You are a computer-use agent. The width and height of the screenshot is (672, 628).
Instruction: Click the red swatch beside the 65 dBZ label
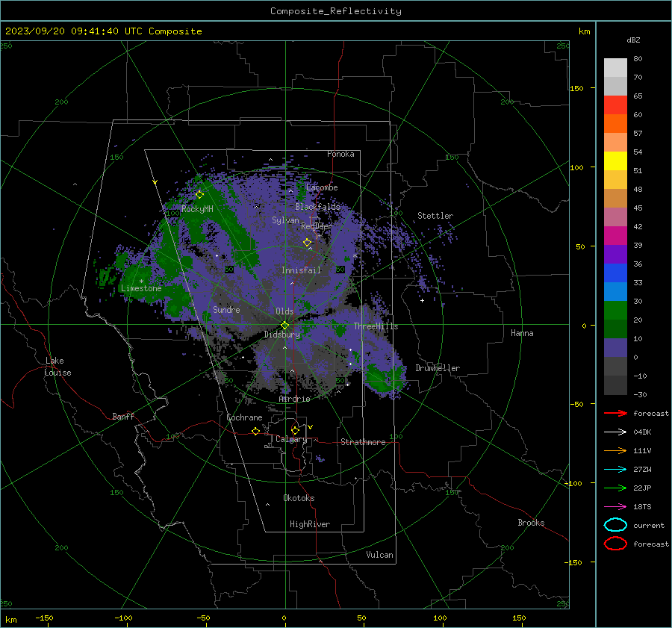click(615, 105)
